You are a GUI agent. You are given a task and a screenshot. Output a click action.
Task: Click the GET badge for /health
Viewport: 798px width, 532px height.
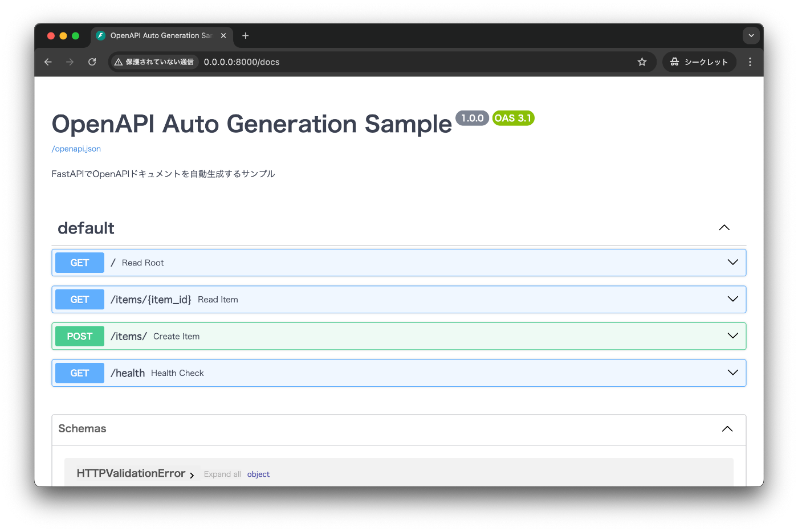80,373
